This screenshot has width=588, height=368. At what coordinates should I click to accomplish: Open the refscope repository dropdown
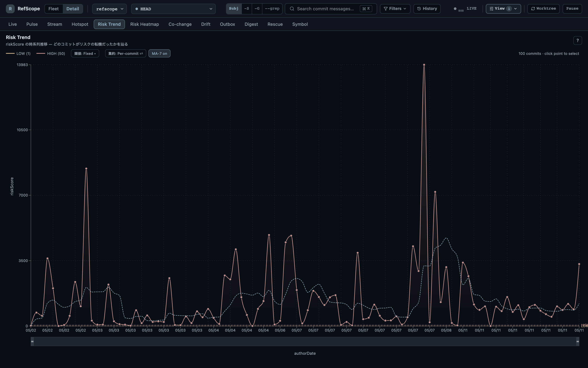(110, 9)
